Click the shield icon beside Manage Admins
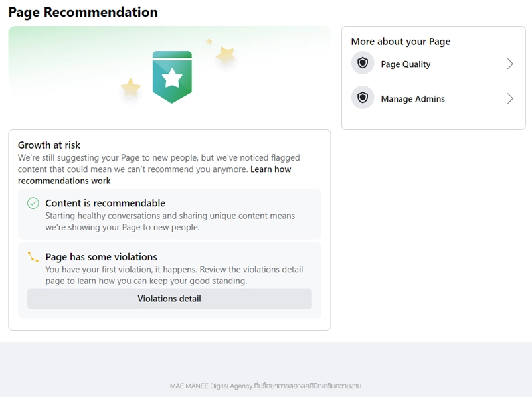 pos(363,98)
